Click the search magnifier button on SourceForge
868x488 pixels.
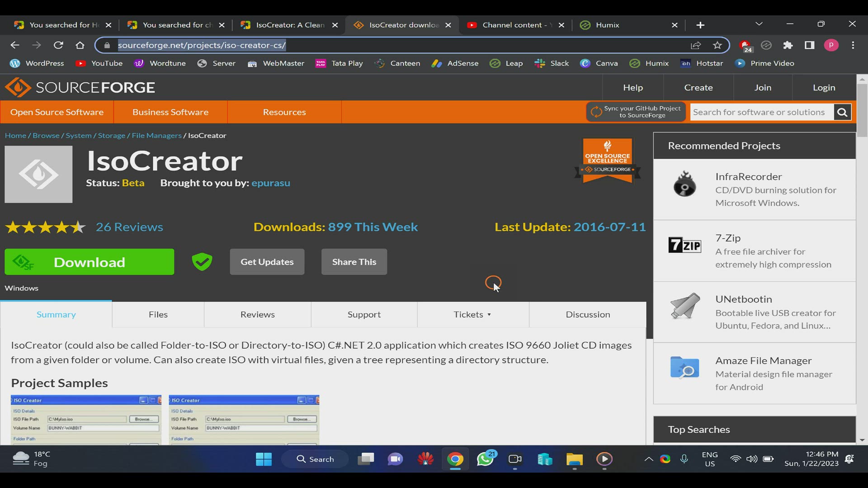pos(842,113)
